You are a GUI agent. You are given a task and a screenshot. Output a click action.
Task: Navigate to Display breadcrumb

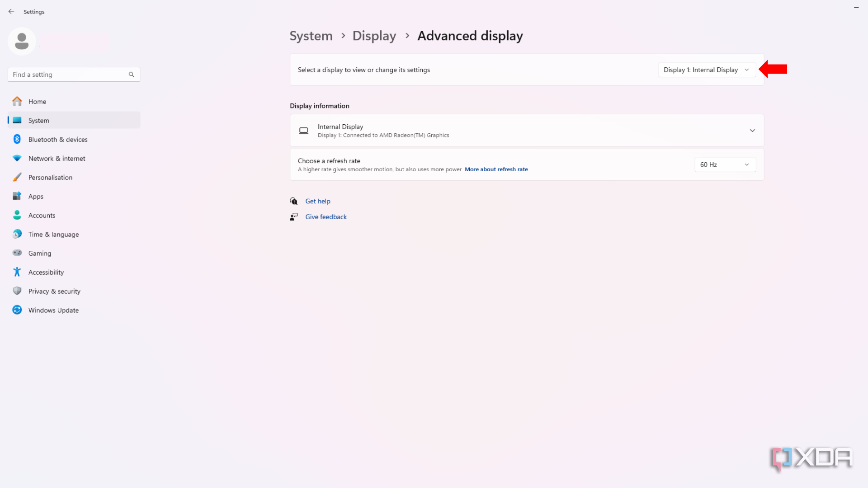tap(374, 36)
